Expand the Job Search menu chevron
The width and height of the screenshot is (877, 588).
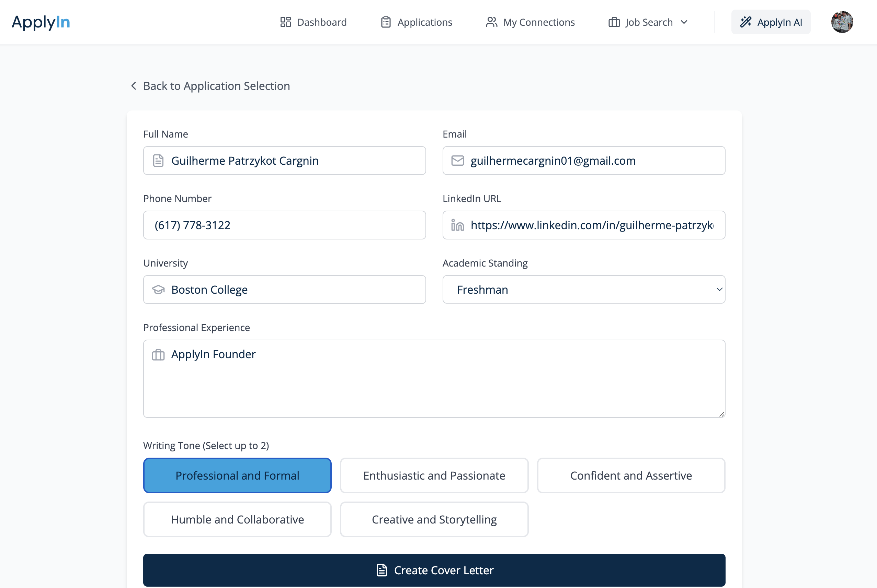684,22
